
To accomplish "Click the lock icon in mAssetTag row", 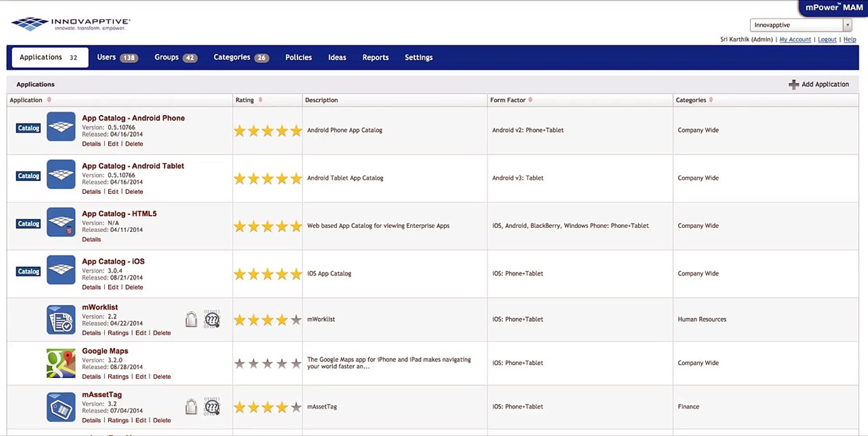I will [191, 406].
